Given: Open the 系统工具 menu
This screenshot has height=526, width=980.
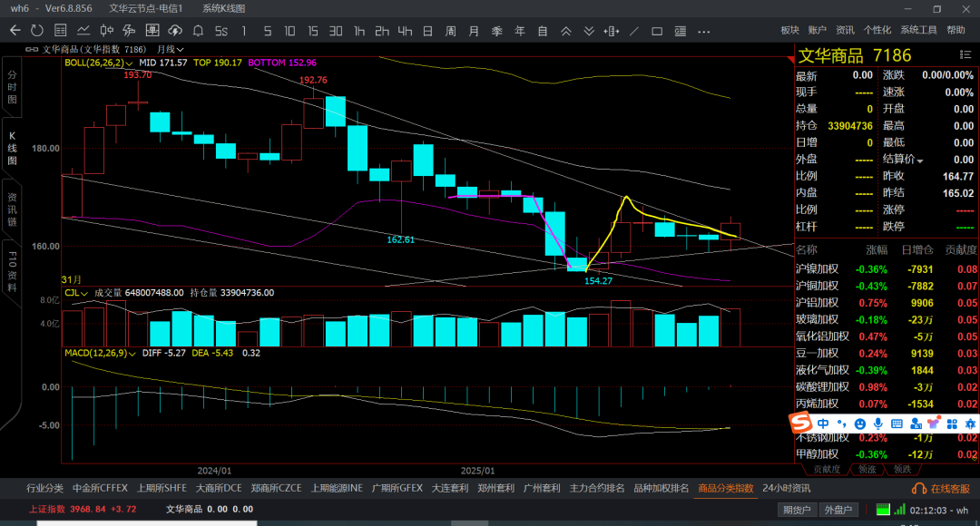Looking at the screenshot, I should (918, 30).
